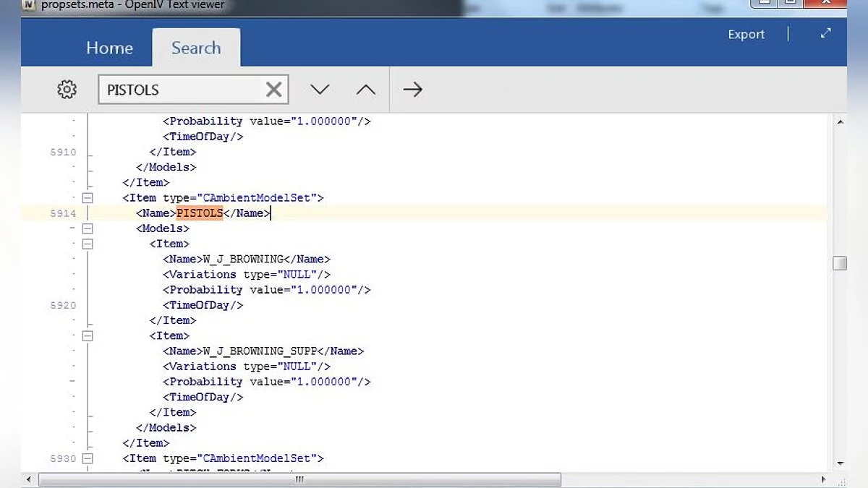Screen dimensions: 868x488
Task: Click the vertical scrollbar thumb
Action: [839, 263]
